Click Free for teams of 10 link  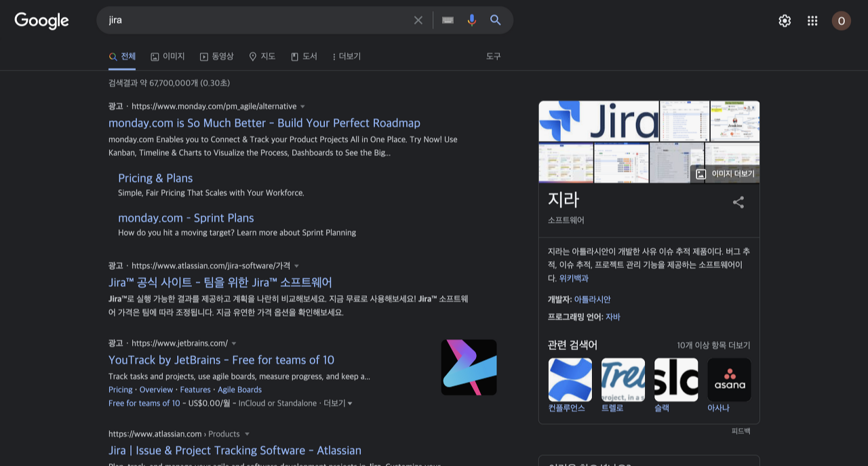click(144, 403)
